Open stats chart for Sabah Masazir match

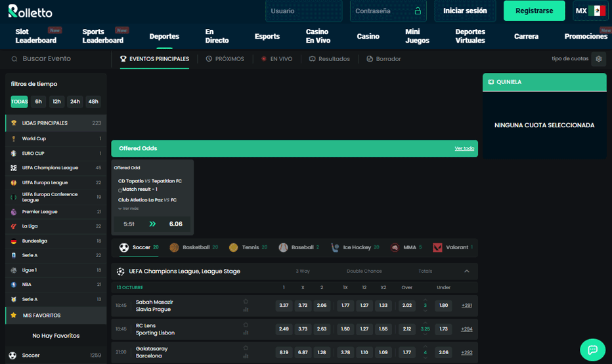tap(246, 310)
